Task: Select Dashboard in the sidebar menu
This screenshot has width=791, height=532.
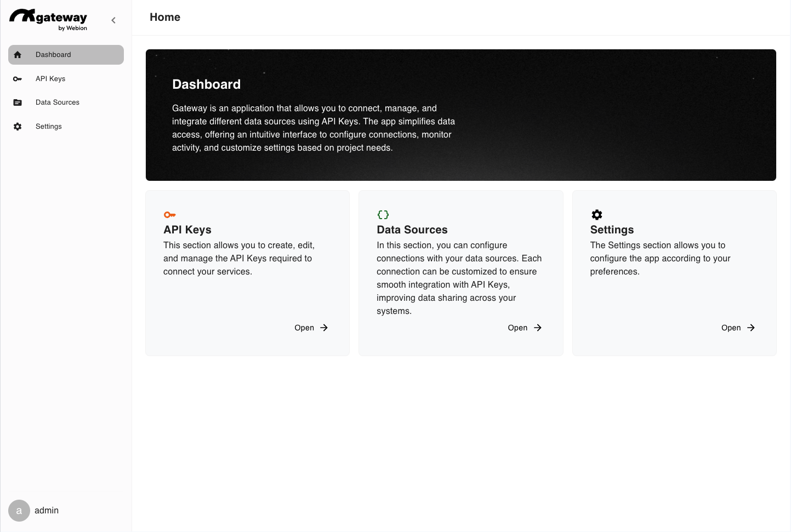Action: coord(53,55)
